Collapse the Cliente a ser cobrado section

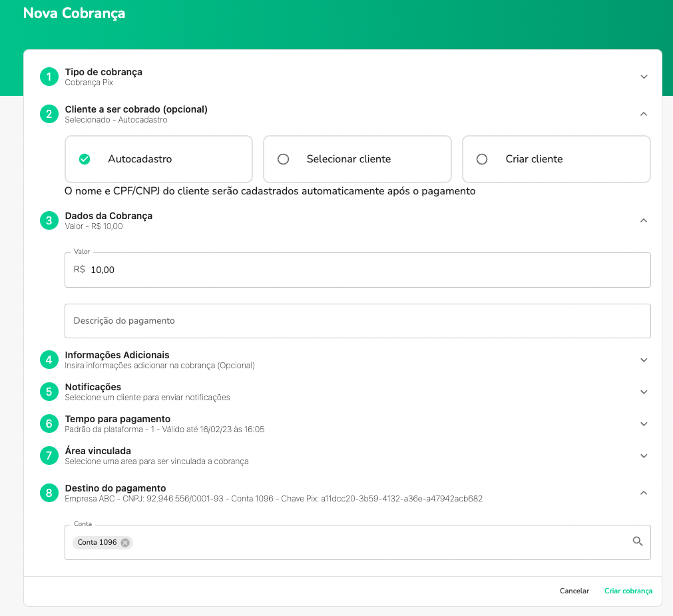click(x=644, y=114)
